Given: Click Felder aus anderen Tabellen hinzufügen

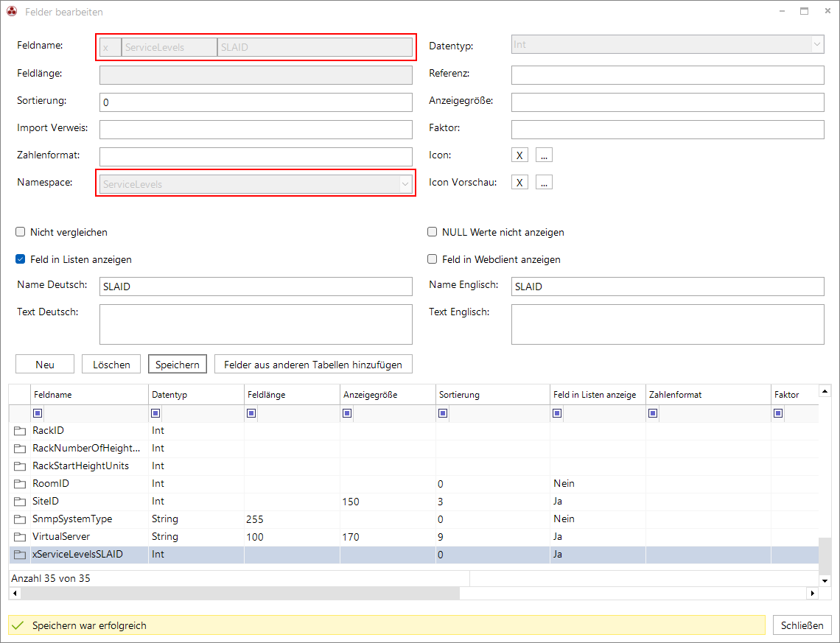Looking at the screenshot, I should pos(313,364).
